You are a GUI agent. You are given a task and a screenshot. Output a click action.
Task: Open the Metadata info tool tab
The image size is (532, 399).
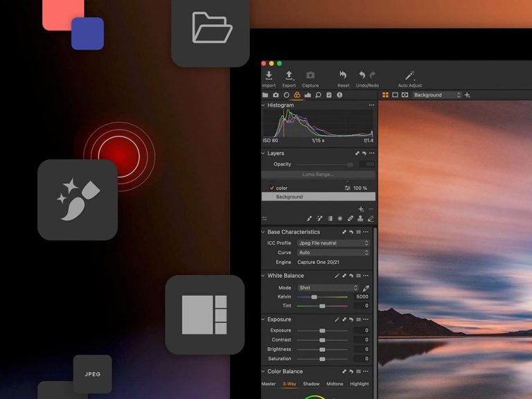click(x=339, y=95)
